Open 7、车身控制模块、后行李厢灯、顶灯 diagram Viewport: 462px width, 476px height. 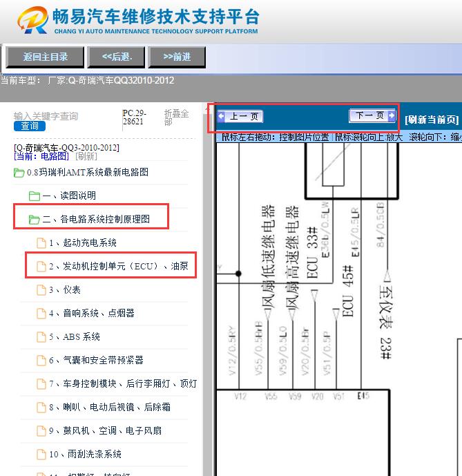pyautogui.click(x=123, y=383)
